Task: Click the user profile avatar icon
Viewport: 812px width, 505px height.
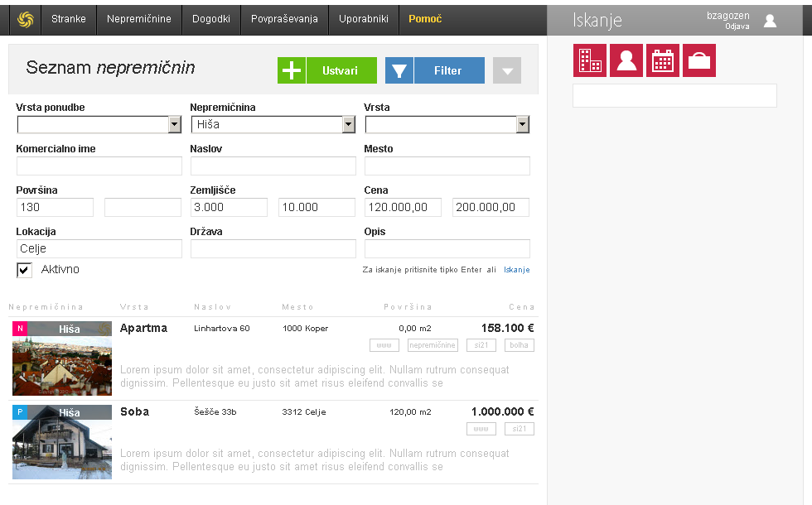Action: coord(770,21)
